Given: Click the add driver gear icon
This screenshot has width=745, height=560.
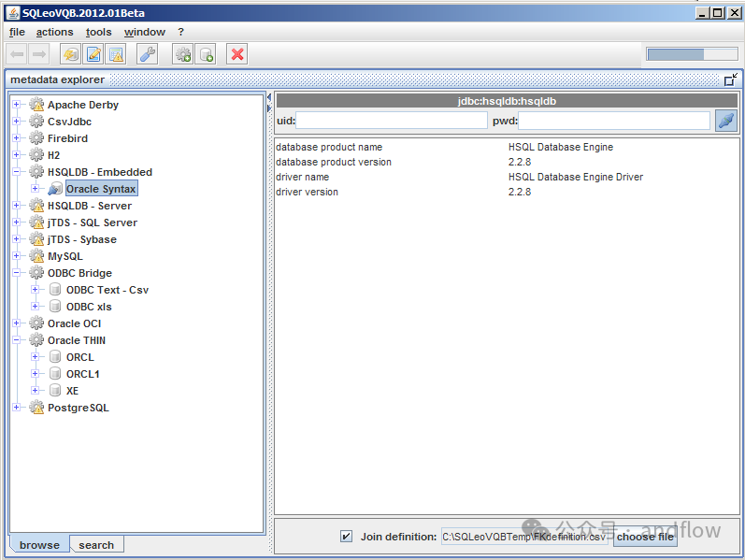Looking at the screenshot, I should pyautogui.click(x=183, y=54).
